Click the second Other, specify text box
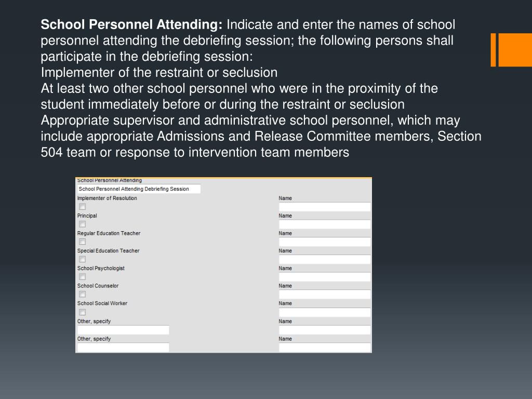 click(123, 348)
